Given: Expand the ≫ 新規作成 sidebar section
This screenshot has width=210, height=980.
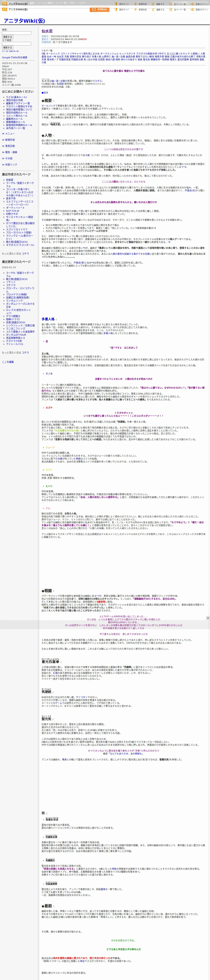Looking at the screenshot, I should tap(8, 140).
